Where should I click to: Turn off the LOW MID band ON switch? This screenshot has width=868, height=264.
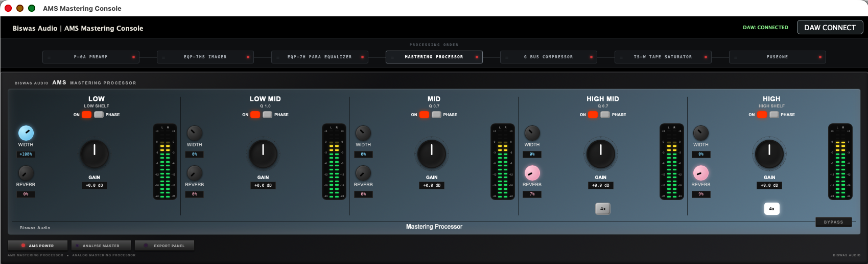point(255,115)
